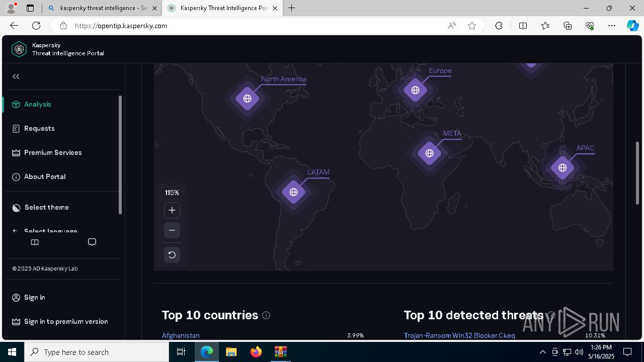Screen dimensions: 644x362
Task: Open the feedback chat bubble icon
Action: point(92,242)
